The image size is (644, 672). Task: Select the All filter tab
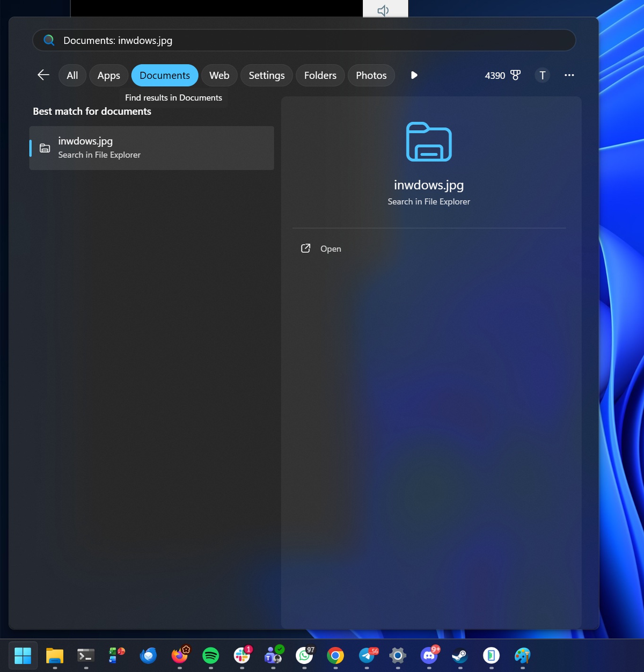click(x=72, y=75)
